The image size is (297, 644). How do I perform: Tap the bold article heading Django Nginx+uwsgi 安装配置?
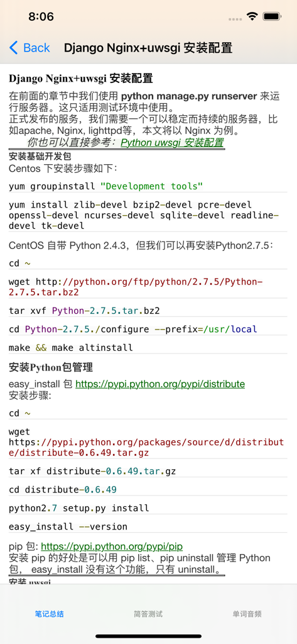pyautogui.click(x=81, y=78)
